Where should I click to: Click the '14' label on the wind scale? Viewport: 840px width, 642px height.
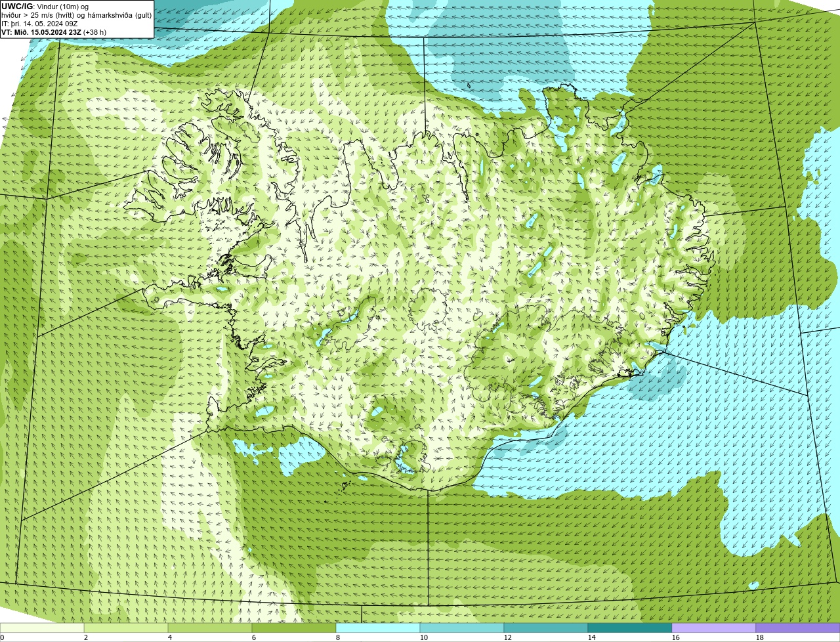click(x=592, y=637)
